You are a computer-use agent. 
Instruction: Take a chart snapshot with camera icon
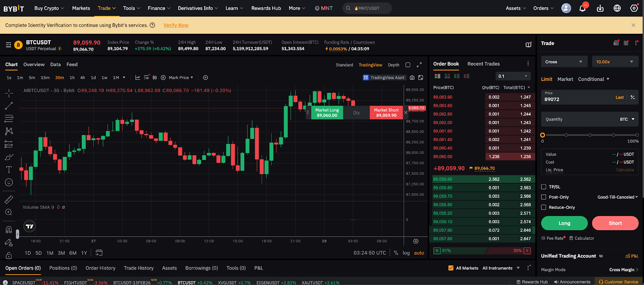pyautogui.click(x=412, y=77)
